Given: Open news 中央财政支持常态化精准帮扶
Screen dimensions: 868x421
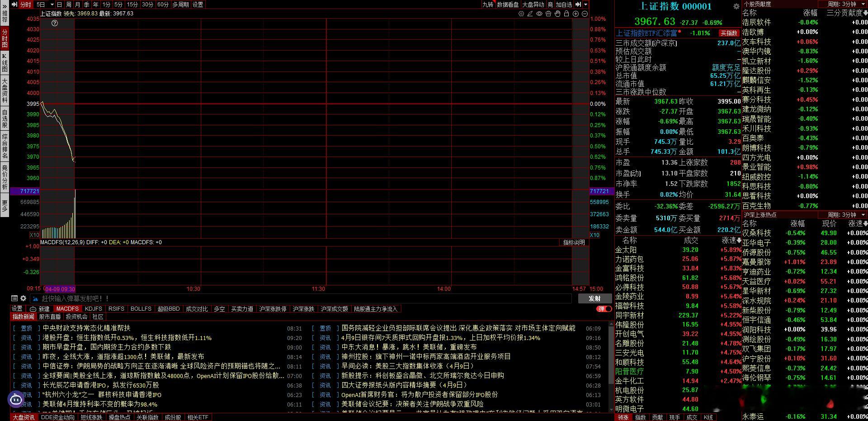Looking at the screenshot, I should [86, 328].
